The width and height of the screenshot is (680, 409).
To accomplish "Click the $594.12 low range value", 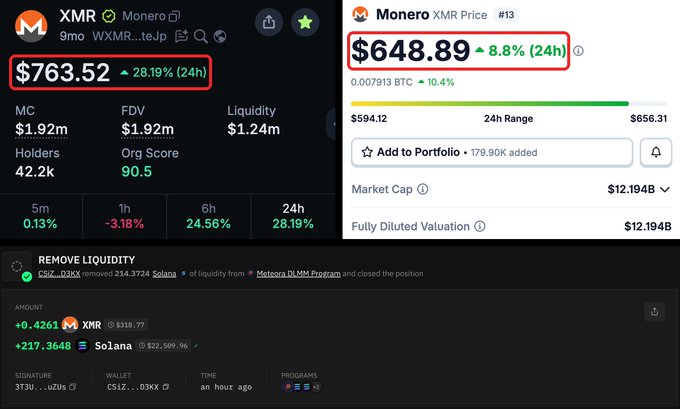I will (369, 118).
